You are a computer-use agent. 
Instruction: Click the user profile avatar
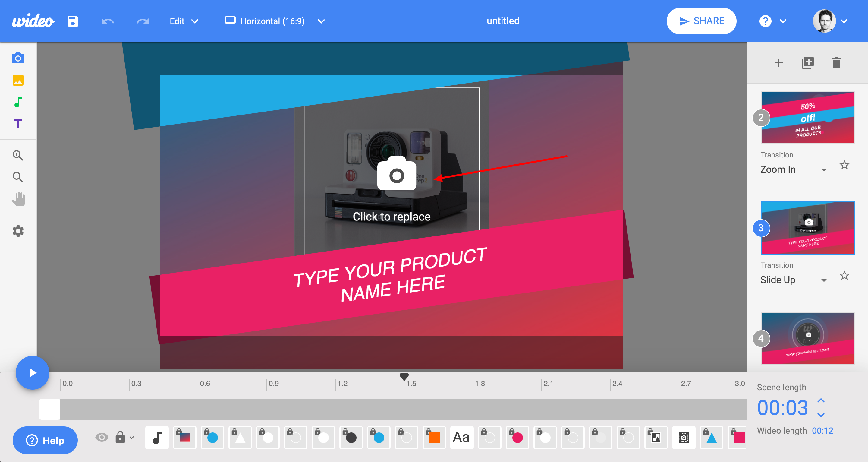[x=824, y=21]
